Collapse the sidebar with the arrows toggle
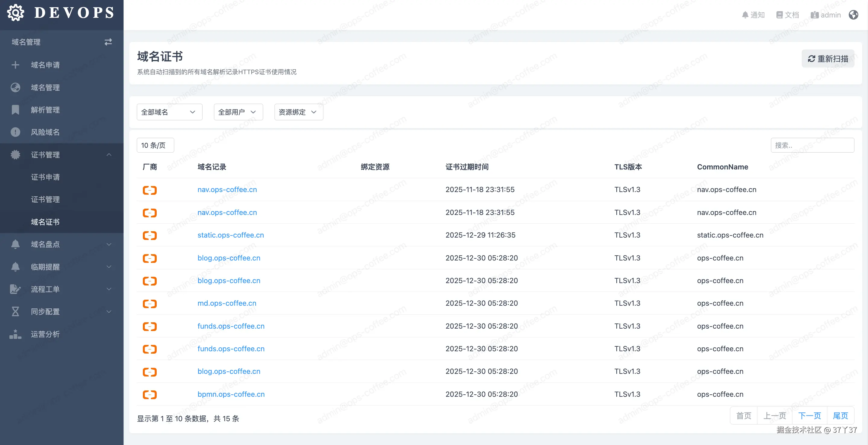This screenshot has height=445, width=868. click(108, 42)
